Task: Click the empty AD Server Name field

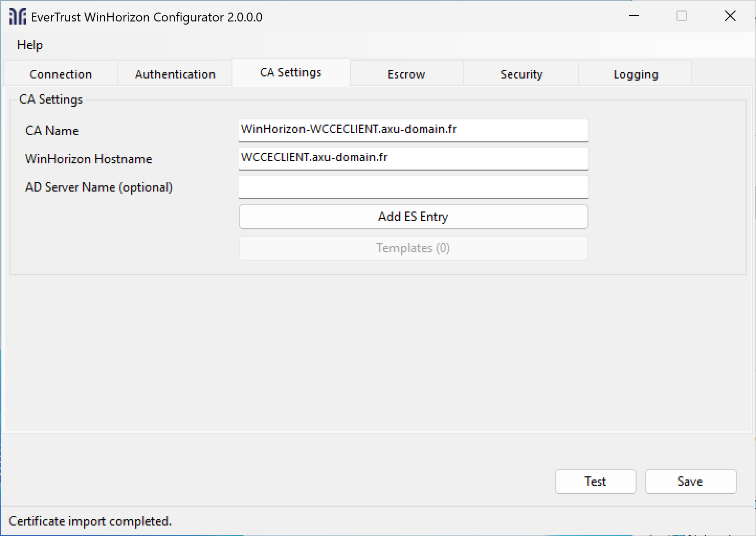Action: tap(413, 187)
